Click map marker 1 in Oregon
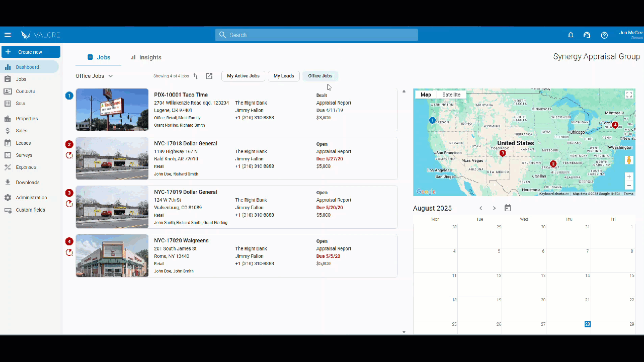This screenshot has width=644, height=362. pos(432,121)
